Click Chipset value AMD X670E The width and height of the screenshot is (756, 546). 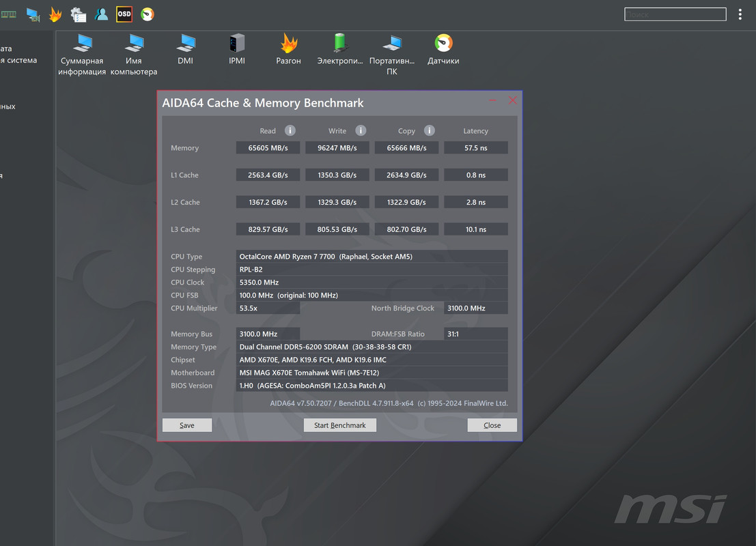click(x=372, y=360)
